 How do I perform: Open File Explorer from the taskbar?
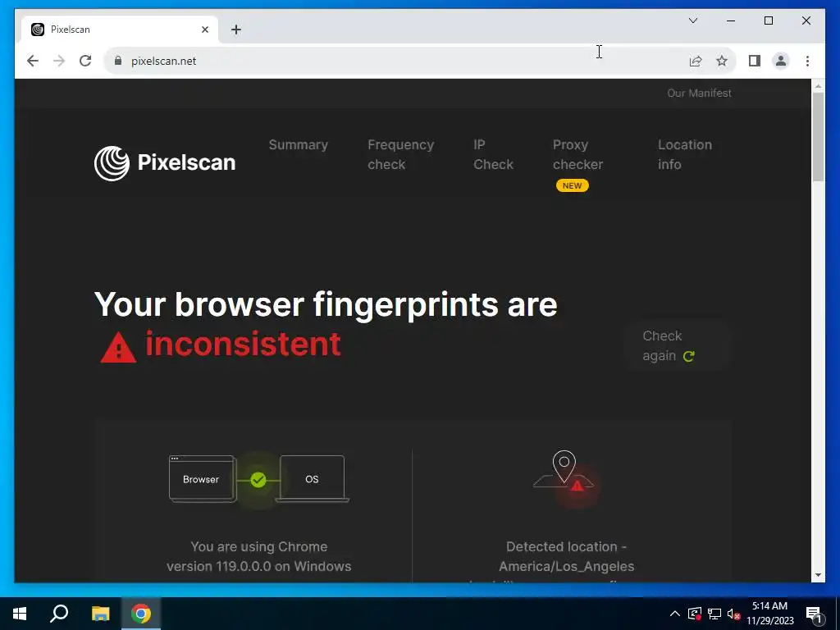click(100, 614)
